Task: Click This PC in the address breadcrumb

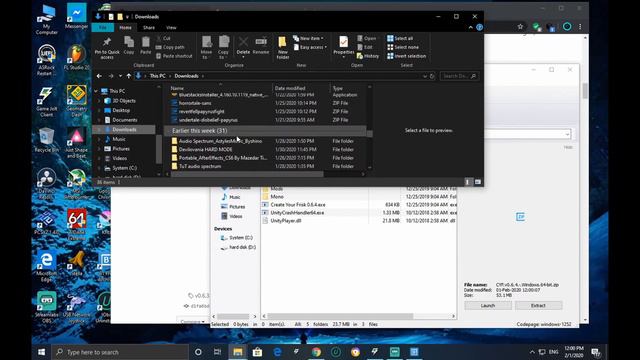Action: [157, 76]
